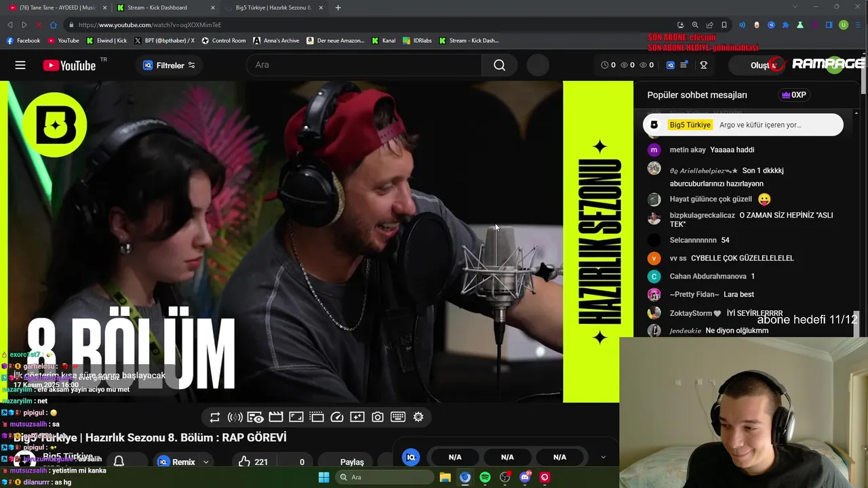Open the Filtreler filter panel
Viewport: 868px width, 488px height.
(x=169, y=65)
